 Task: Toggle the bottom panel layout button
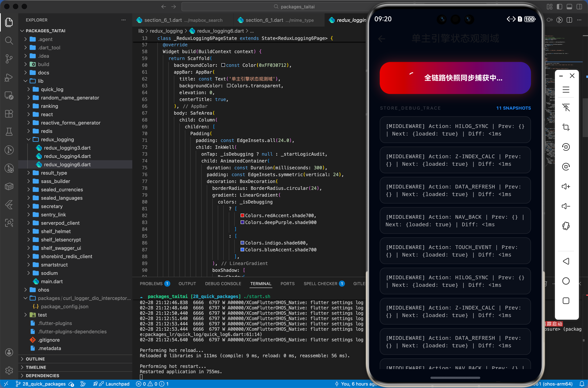point(569,7)
